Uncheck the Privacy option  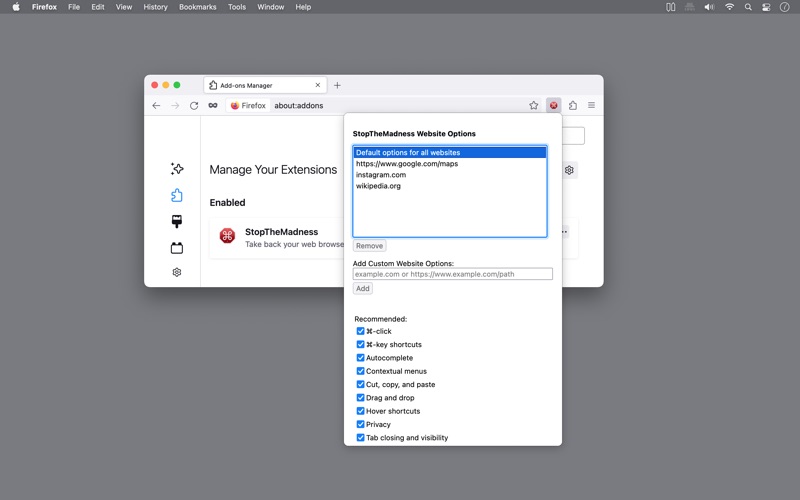click(x=360, y=424)
